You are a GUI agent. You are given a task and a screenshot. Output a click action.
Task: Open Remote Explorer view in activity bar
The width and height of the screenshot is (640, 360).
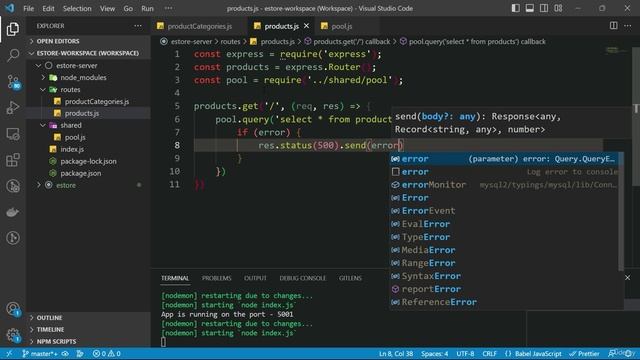pos(13,134)
